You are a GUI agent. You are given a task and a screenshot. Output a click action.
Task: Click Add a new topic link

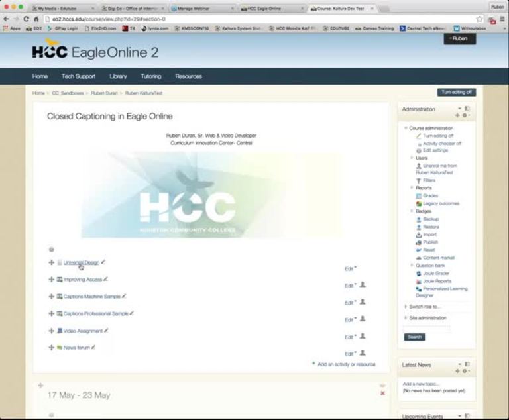pos(421,384)
